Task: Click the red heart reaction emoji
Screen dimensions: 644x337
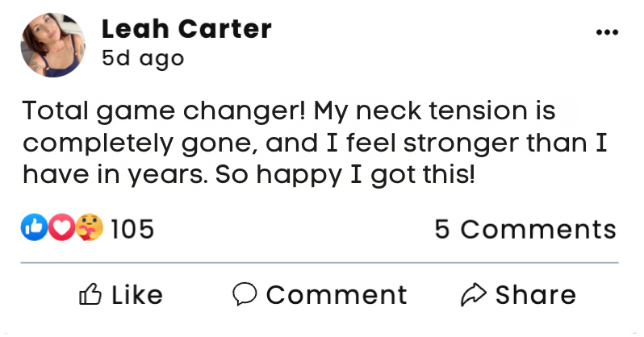Action: coord(60,229)
